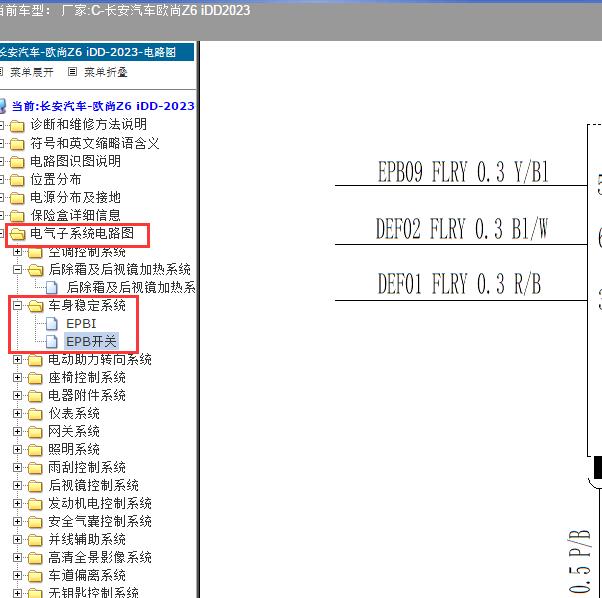Click the 照明系统 folder icon
602x598 pixels.
point(35,450)
